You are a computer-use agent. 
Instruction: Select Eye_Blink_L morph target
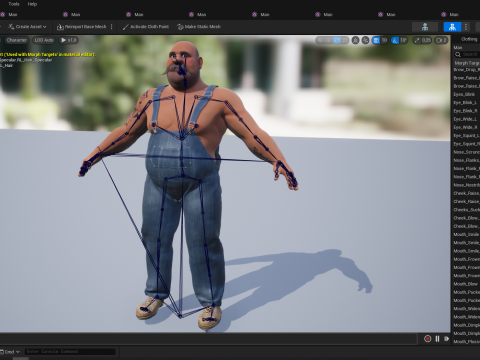click(466, 103)
